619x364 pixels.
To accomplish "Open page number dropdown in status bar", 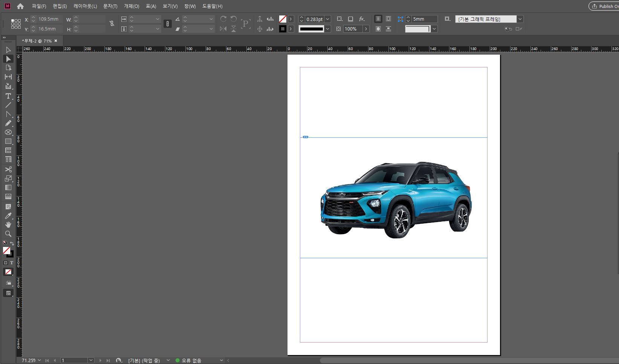I will coord(91,360).
